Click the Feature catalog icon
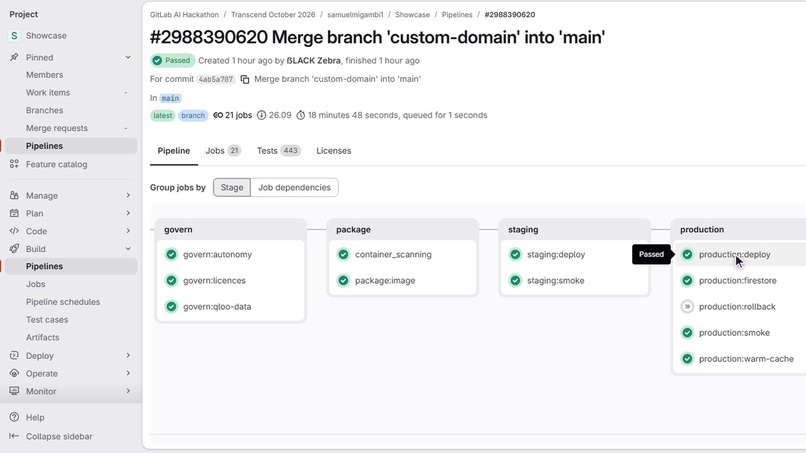This screenshot has width=806, height=453. [x=14, y=164]
